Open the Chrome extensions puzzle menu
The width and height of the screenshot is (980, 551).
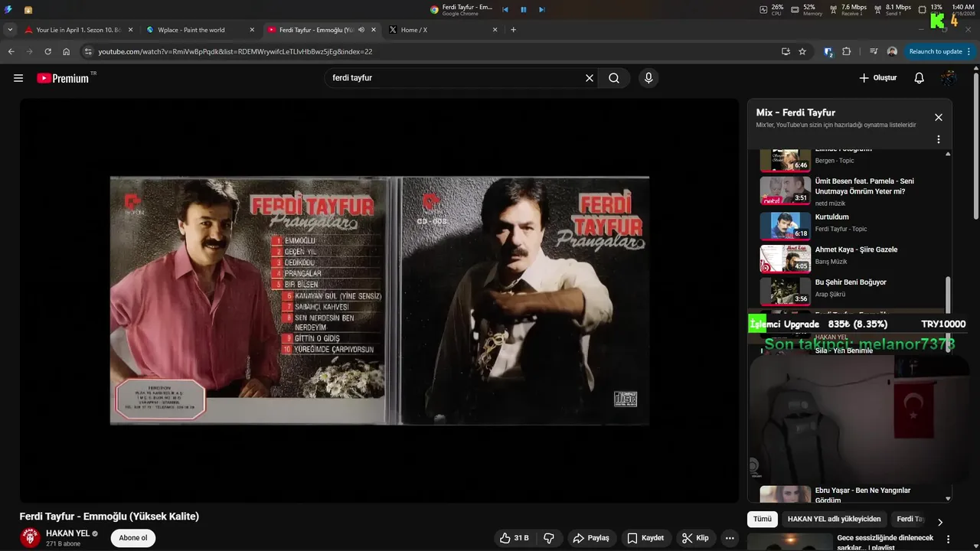pos(846,51)
